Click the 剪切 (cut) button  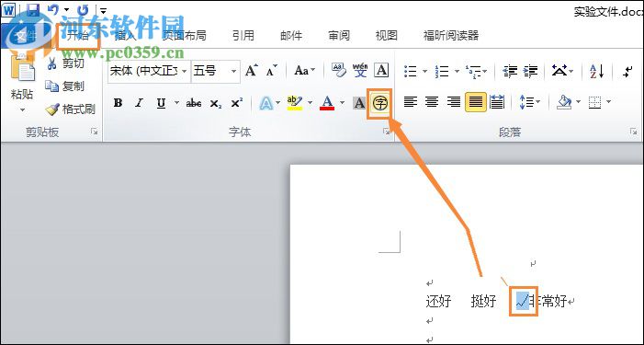coord(66,63)
